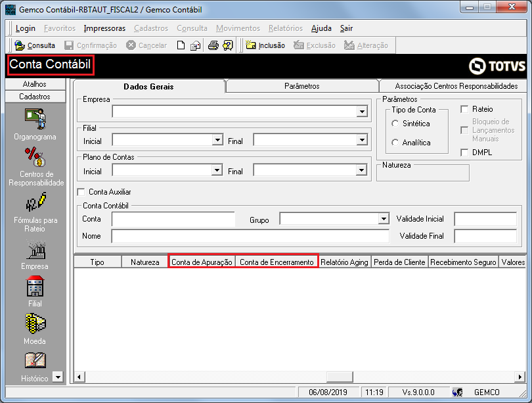Click the status bar user icon
The height and width of the screenshot is (403, 532).
[457, 392]
